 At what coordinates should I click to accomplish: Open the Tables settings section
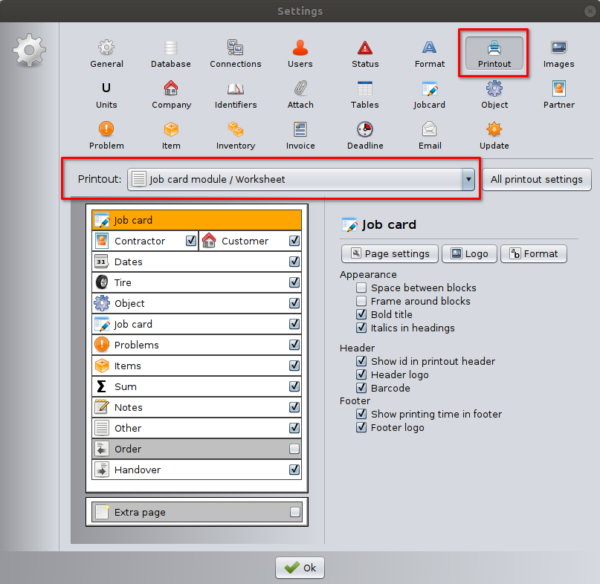[x=365, y=95]
